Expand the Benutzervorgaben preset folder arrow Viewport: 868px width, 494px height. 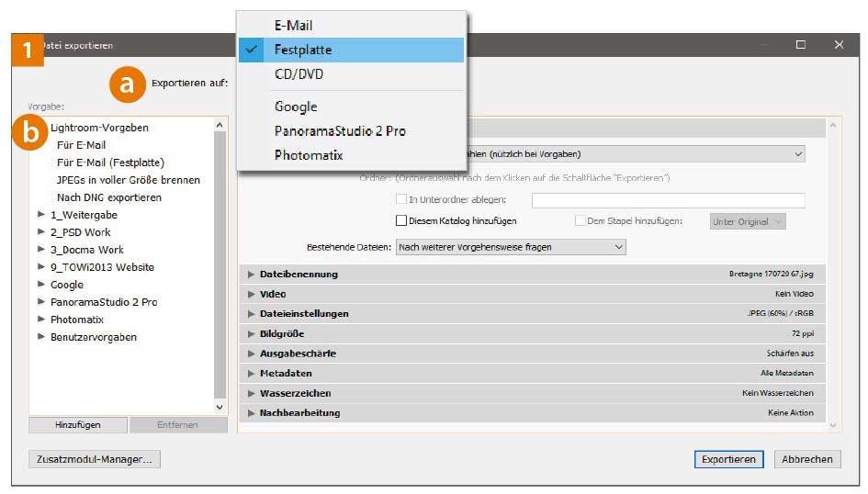pos(40,337)
